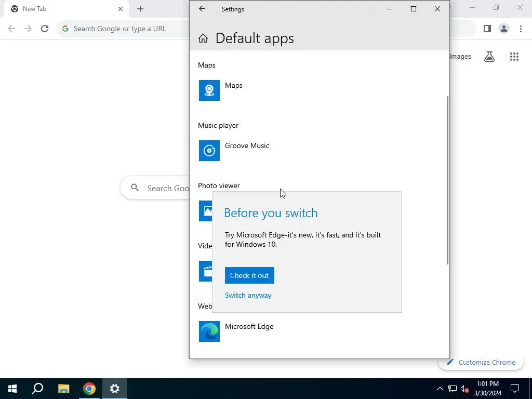The width and height of the screenshot is (532, 399).
Task: Open Windows Start menu
Action: tap(12, 389)
